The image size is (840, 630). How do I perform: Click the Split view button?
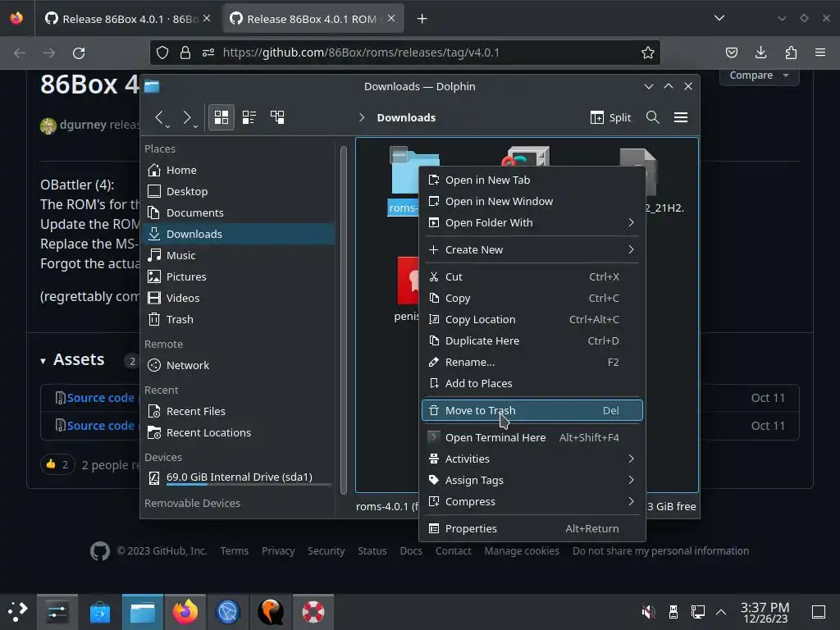610,117
